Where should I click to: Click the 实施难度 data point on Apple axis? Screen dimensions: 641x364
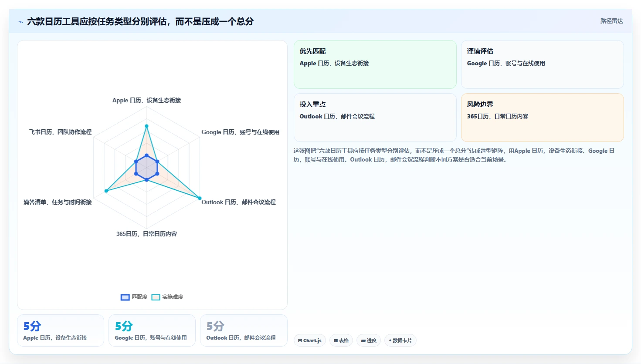point(146,126)
